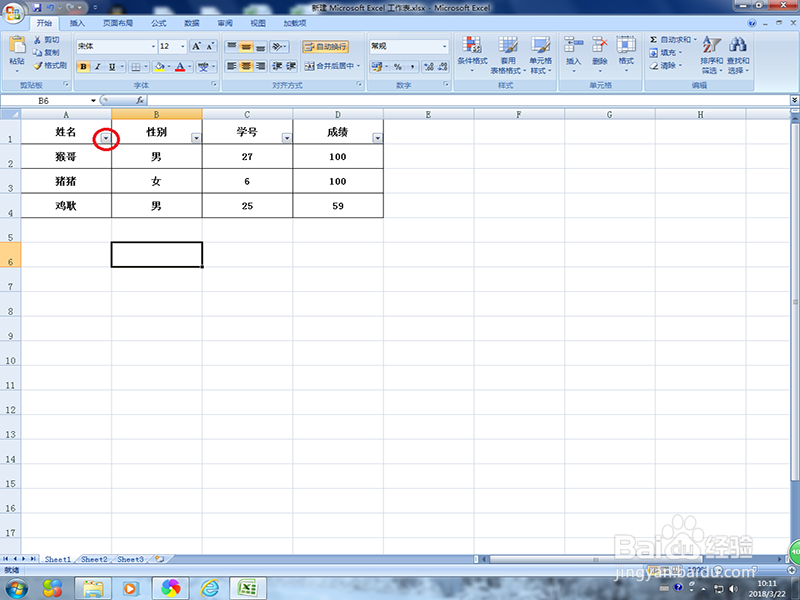Click AutoSum (自动求和) button
The height and width of the screenshot is (600, 800).
tap(673, 40)
